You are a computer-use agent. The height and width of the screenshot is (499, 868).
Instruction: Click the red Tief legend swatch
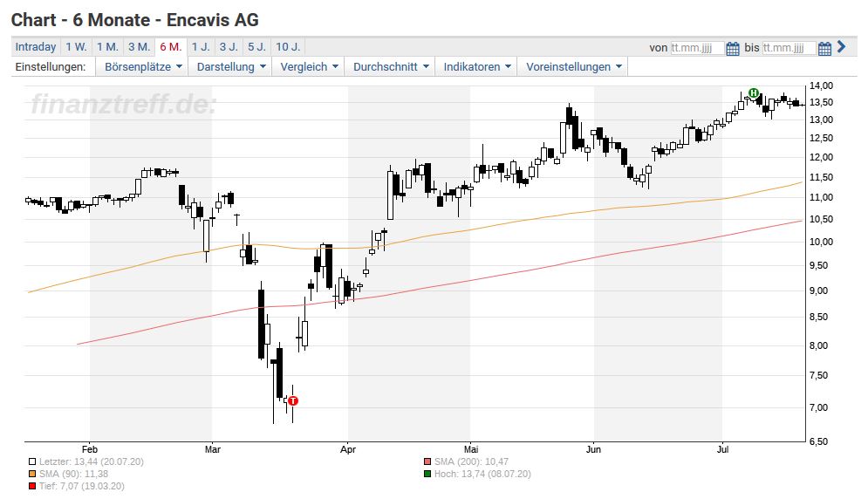coord(32,486)
